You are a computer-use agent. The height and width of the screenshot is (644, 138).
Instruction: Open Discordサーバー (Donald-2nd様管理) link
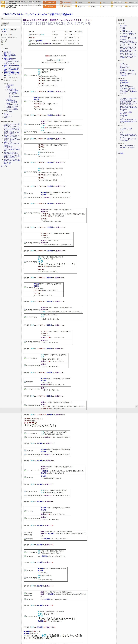pos(12,109)
